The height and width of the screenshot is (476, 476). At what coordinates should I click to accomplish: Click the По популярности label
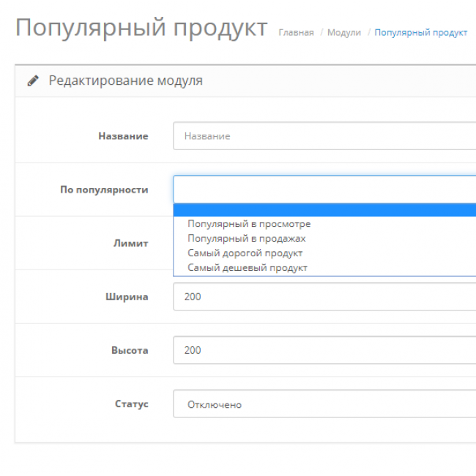coord(104,190)
